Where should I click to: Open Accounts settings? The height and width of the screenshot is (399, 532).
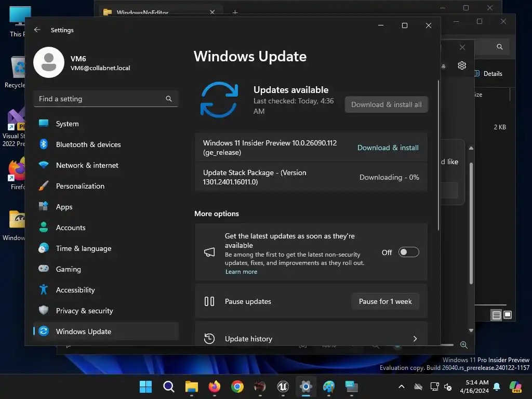click(106, 228)
